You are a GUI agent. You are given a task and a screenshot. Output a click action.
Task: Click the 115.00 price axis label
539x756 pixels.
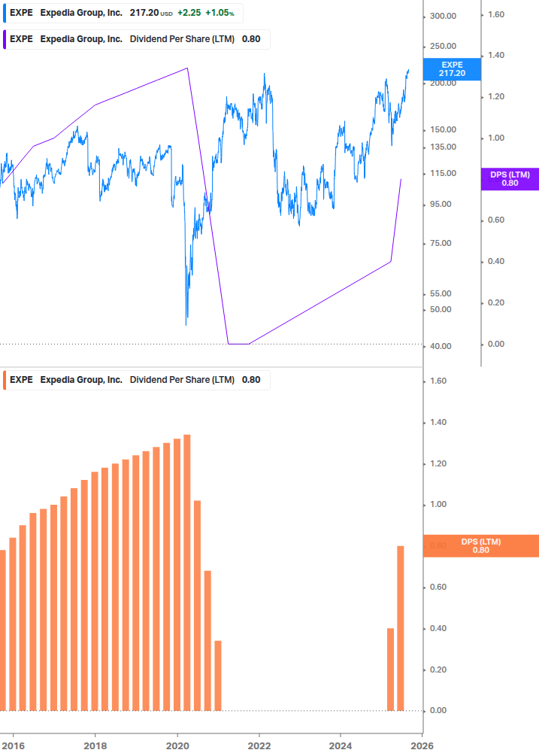pos(443,173)
